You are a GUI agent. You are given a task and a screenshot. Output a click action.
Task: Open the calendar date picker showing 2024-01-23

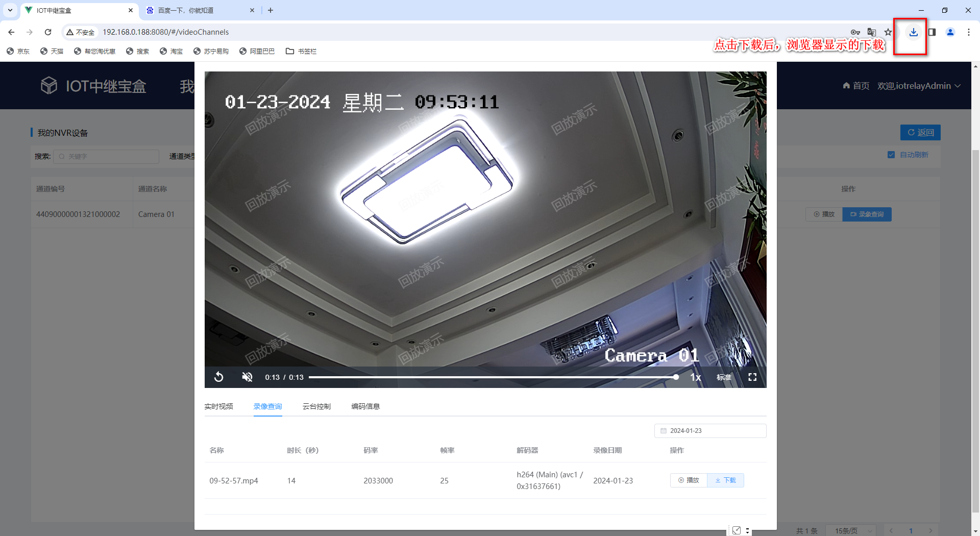[710, 430]
